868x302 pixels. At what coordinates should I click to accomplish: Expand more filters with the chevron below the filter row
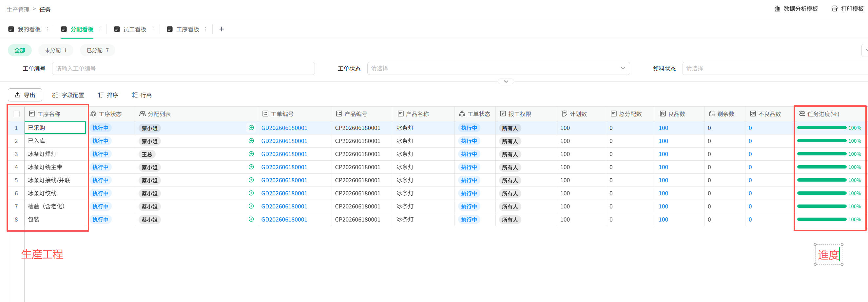506,81
